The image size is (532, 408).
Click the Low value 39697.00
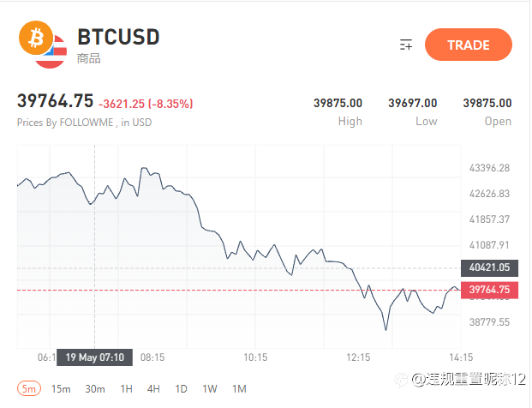(x=413, y=103)
